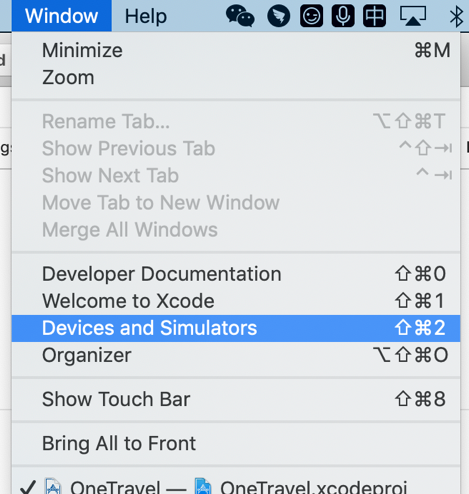Click the bird-shaped status bar icon
This screenshot has height=494, width=469.
click(278, 16)
